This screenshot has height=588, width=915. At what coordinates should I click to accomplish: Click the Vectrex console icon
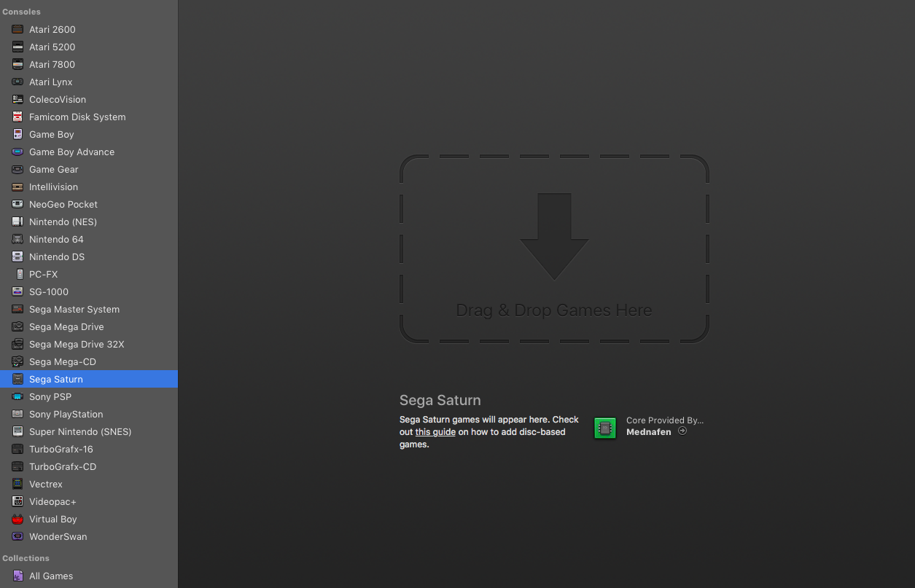click(x=17, y=484)
